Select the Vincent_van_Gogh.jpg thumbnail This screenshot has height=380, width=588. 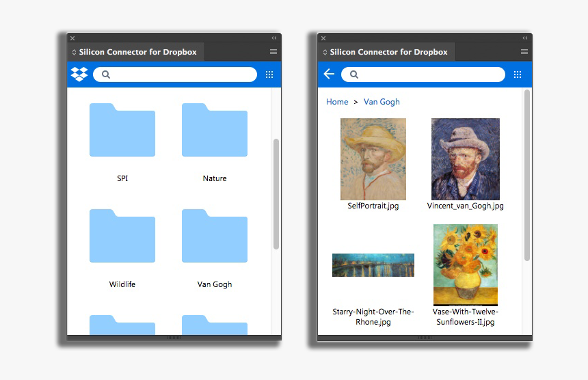[x=466, y=159]
